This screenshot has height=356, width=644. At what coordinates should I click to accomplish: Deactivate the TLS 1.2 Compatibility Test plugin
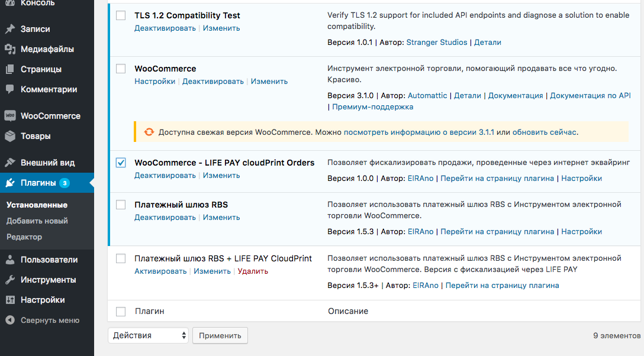[165, 28]
